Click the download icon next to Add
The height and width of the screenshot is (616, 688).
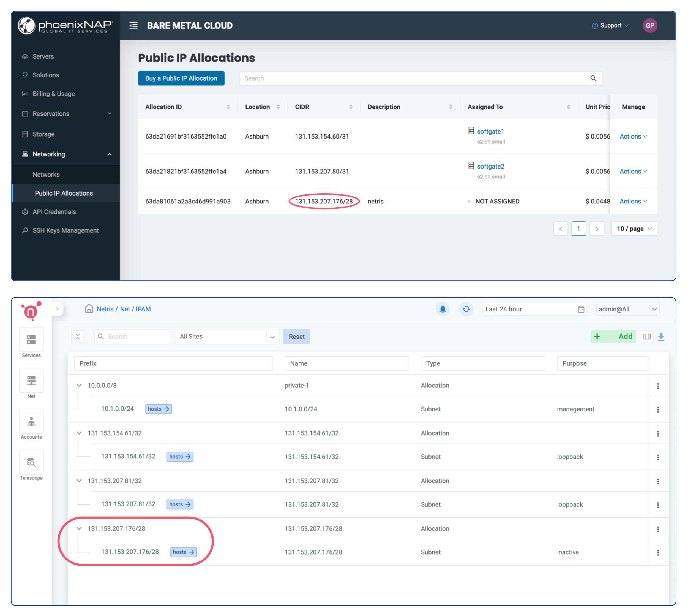[x=661, y=337]
